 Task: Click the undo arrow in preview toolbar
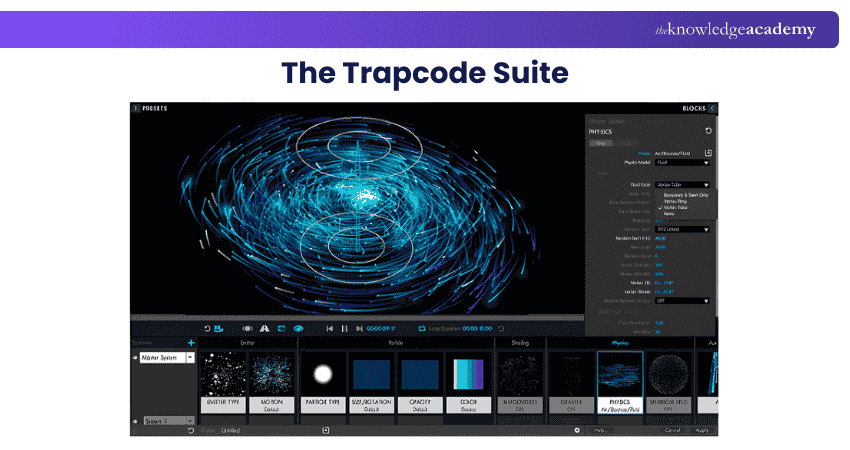207,329
